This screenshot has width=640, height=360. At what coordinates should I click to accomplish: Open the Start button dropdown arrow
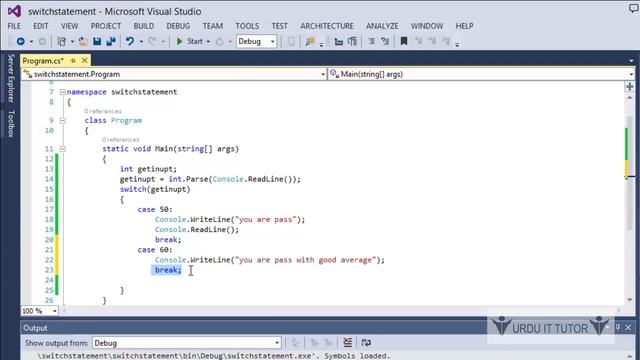tap(208, 42)
